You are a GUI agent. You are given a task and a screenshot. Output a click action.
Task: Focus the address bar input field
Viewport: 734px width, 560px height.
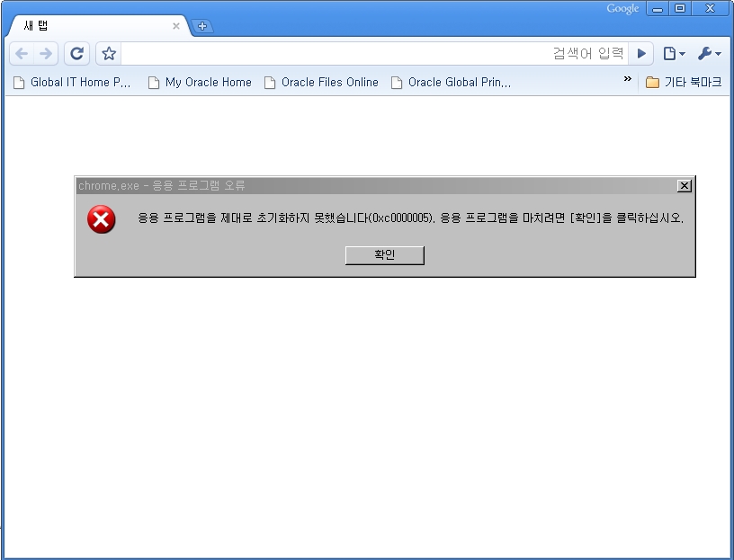pos(374,54)
